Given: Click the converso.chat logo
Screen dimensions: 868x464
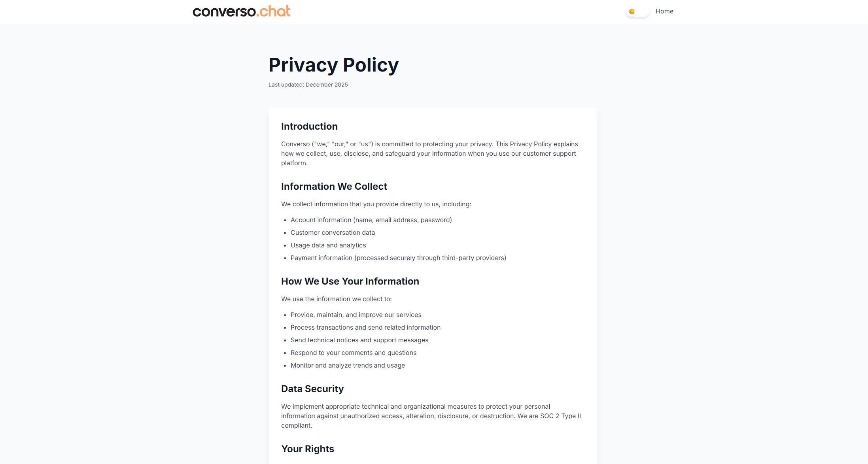Looking at the screenshot, I should (242, 11).
